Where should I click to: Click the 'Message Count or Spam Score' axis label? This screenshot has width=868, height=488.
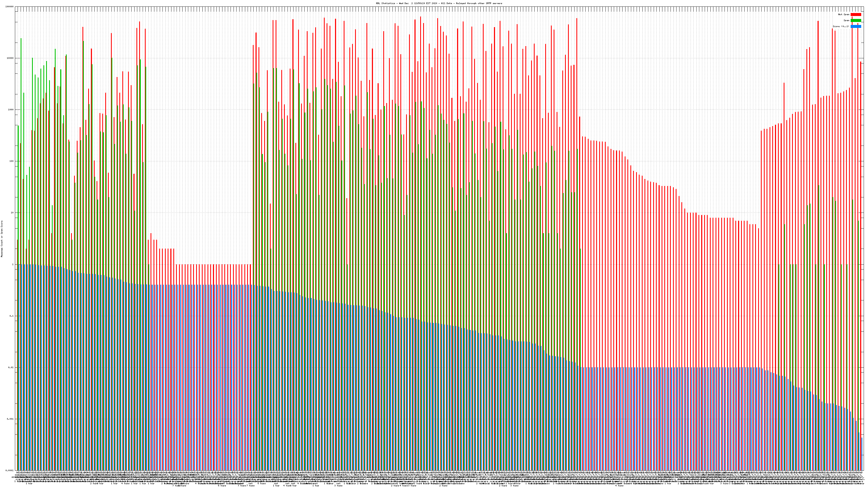2,239
